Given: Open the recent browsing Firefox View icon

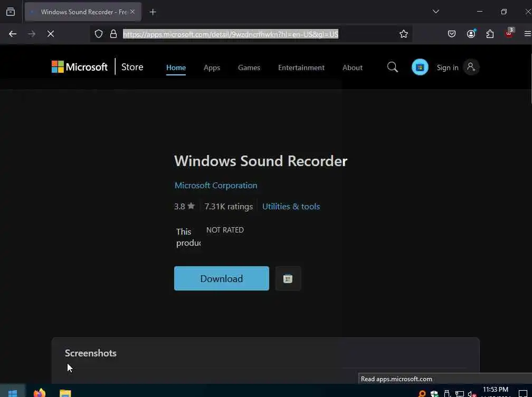Looking at the screenshot, I should point(11,12).
